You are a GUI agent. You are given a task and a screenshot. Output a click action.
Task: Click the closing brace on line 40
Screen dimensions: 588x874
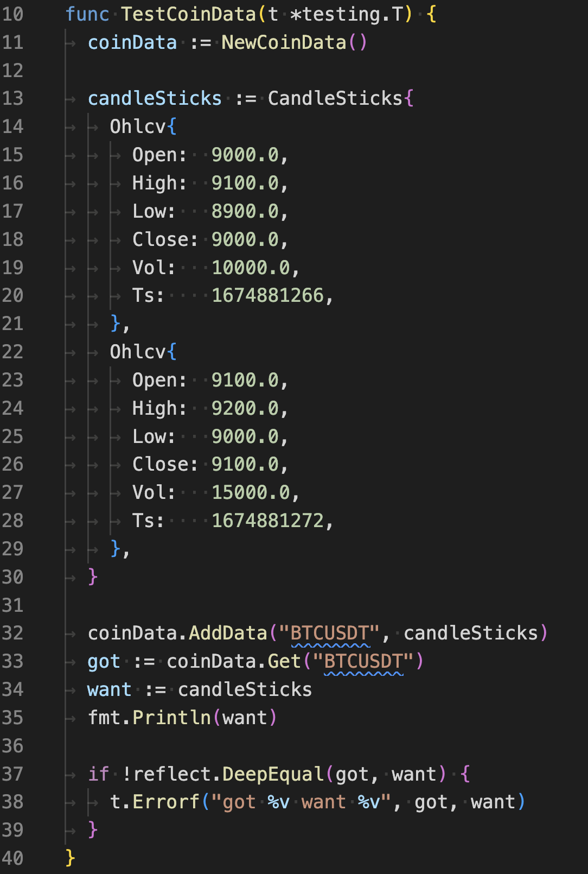pyautogui.click(x=69, y=858)
